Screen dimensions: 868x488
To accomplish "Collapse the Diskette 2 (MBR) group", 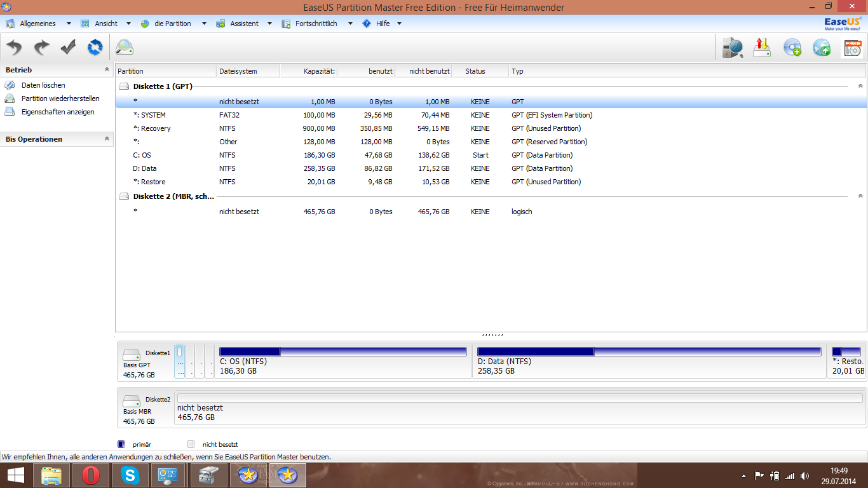I will pyautogui.click(x=860, y=196).
